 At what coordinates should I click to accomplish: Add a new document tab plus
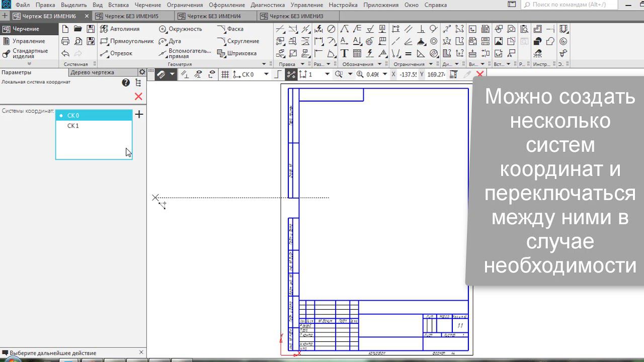tap(5, 16)
